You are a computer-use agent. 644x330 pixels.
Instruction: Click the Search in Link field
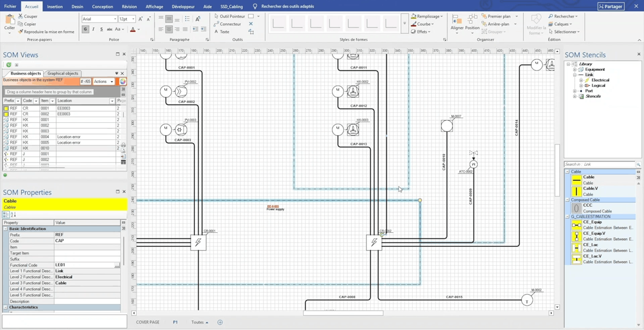(x=599, y=164)
